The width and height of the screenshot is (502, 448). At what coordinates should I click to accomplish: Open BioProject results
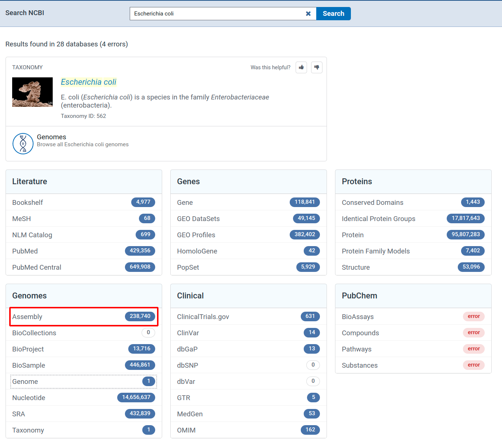pos(84,349)
